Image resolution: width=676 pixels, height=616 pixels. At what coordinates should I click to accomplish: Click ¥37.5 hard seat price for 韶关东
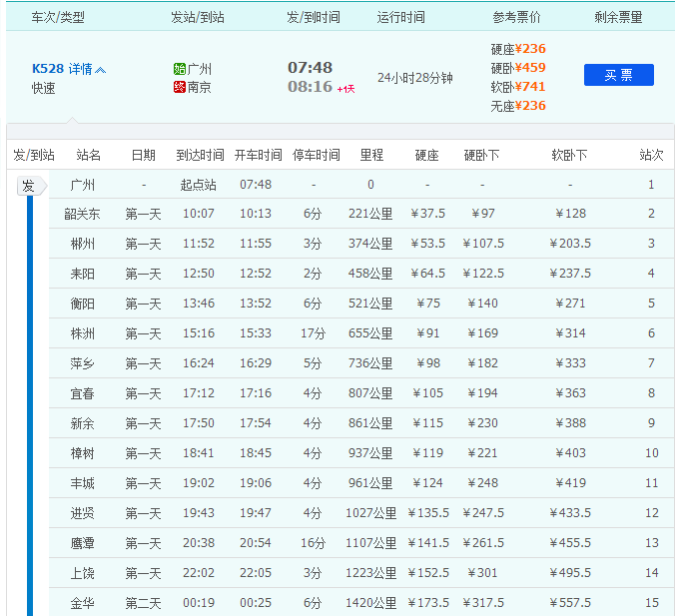point(427,214)
